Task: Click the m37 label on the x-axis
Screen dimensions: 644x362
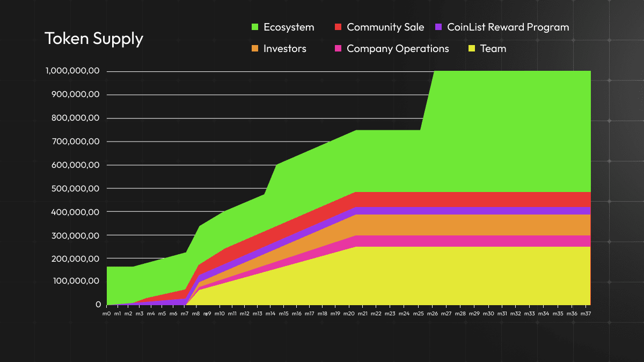Action: [587, 313]
